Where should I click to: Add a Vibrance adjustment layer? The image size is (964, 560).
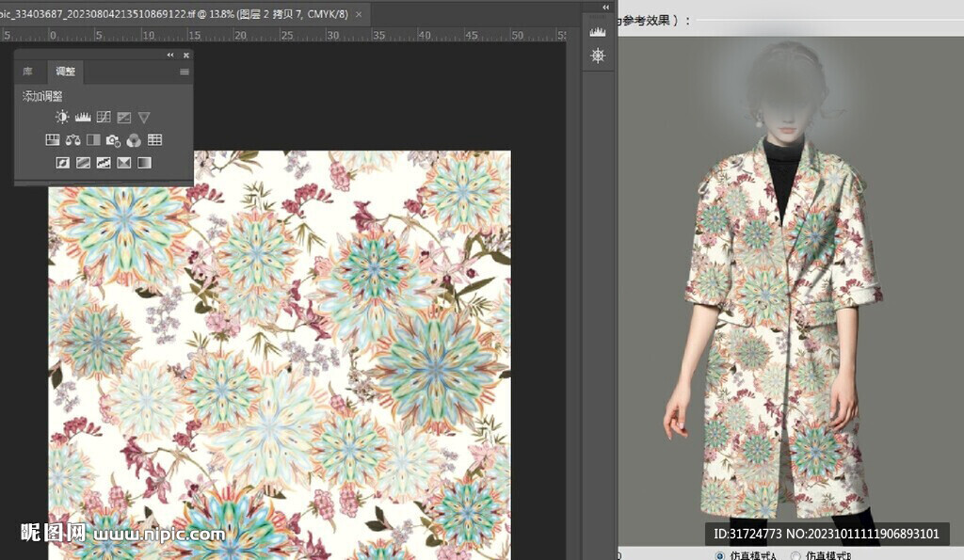[144, 118]
